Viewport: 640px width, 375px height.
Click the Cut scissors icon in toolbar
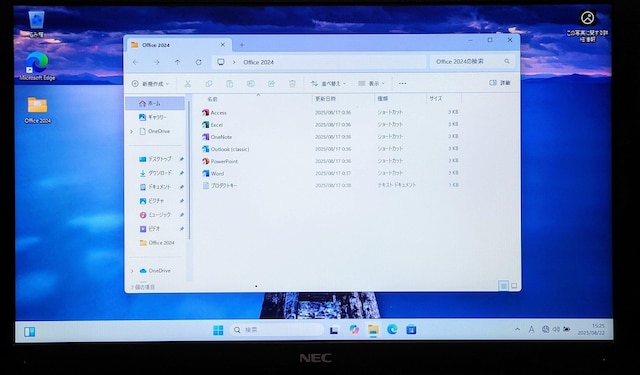188,84
